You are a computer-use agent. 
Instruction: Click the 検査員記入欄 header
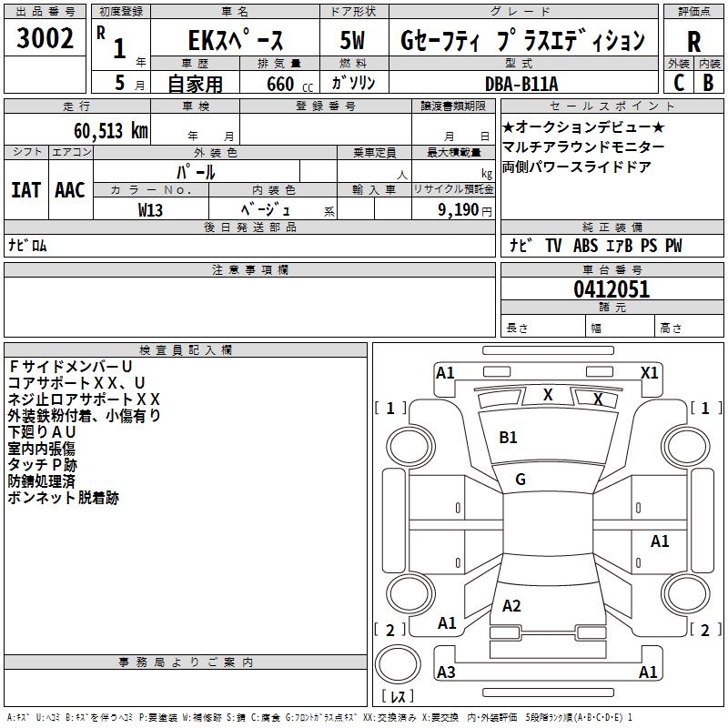pyautogui.click(x=186, y=350)
